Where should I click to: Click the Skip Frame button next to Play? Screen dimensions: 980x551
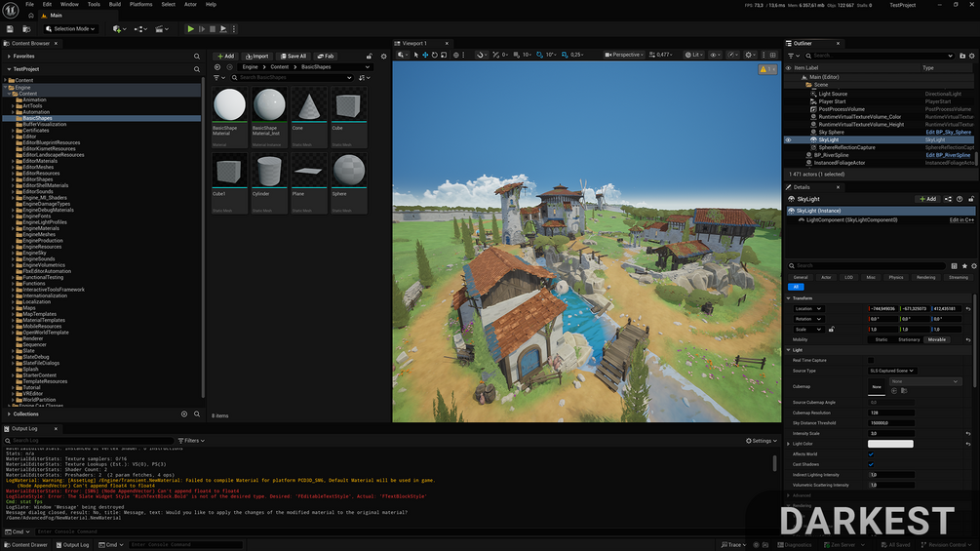(x=202, y=28)
